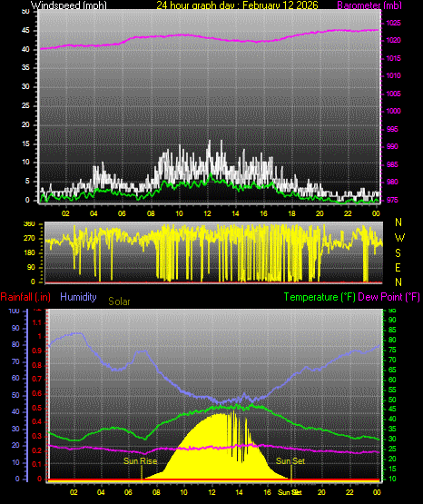423x504 pixels.
Task: Click the '975' barometer scale value
Action: tap(392, 200)
